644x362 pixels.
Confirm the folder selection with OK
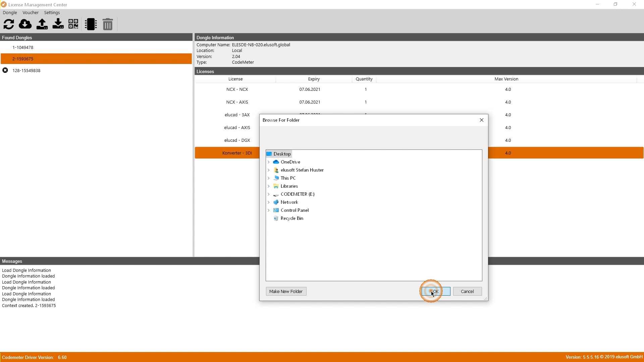pyautogui.click(x=434, y=291)
